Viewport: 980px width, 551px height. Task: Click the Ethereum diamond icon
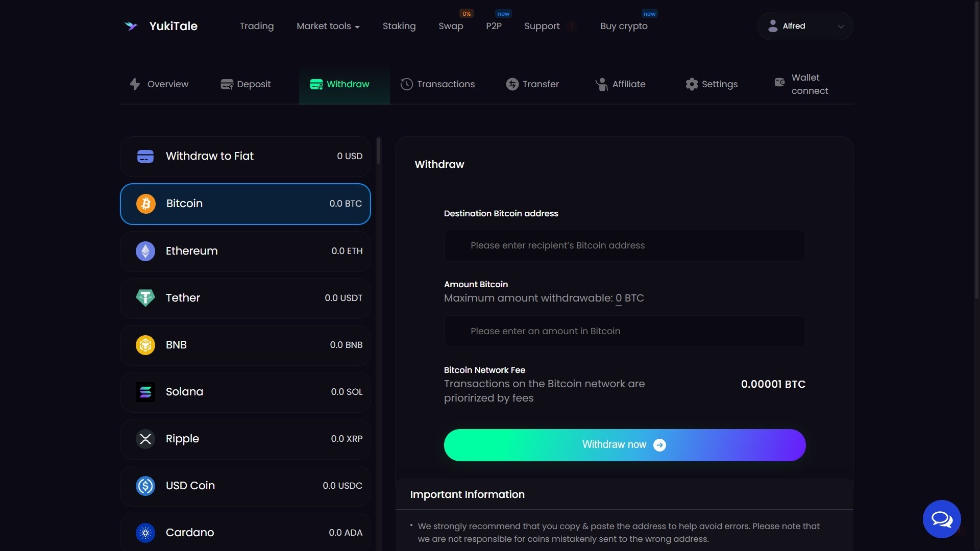click(145, 251)
